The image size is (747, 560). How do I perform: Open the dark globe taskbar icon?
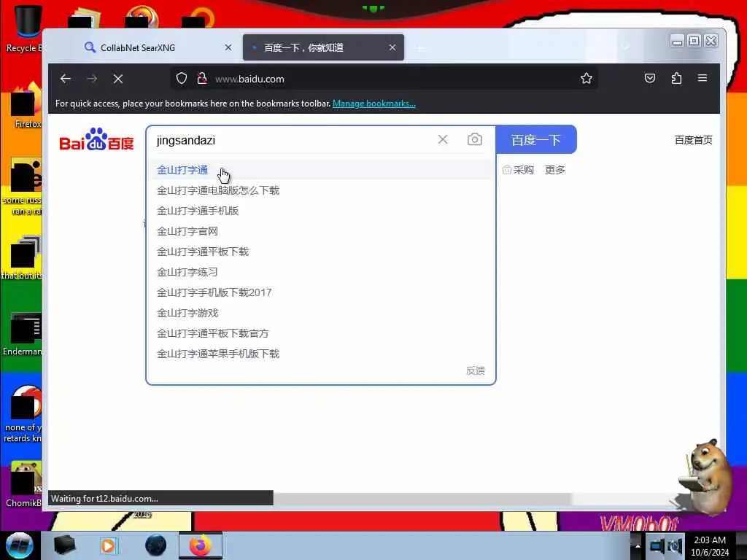click(156, 545)
